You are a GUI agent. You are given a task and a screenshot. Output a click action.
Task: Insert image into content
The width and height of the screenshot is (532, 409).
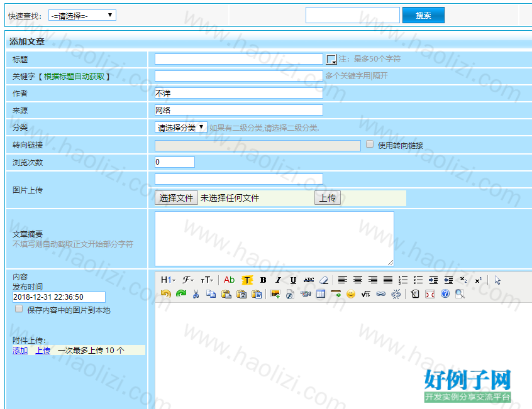(275, 294)
